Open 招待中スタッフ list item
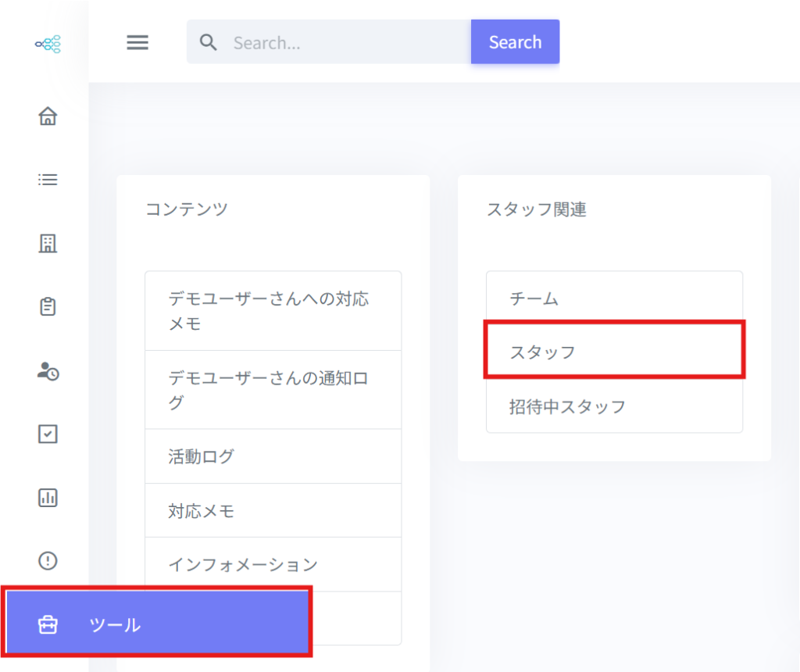The height and width of the screenshot is (672, 800). (613, 406)
